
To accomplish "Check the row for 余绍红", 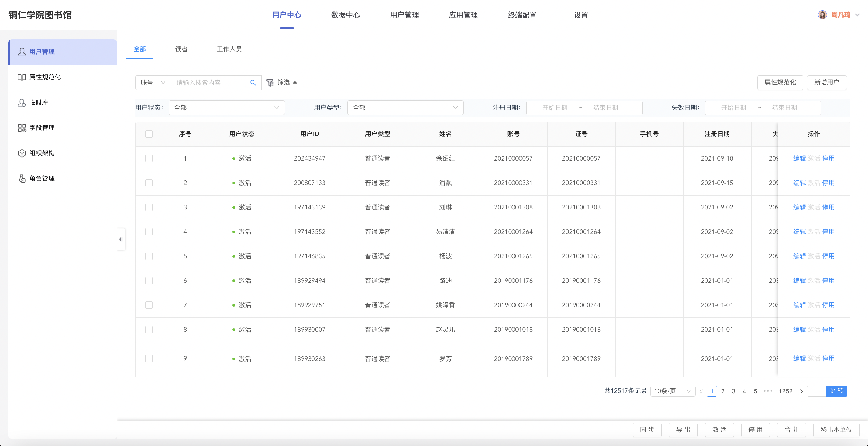I will tap(149, 158).
